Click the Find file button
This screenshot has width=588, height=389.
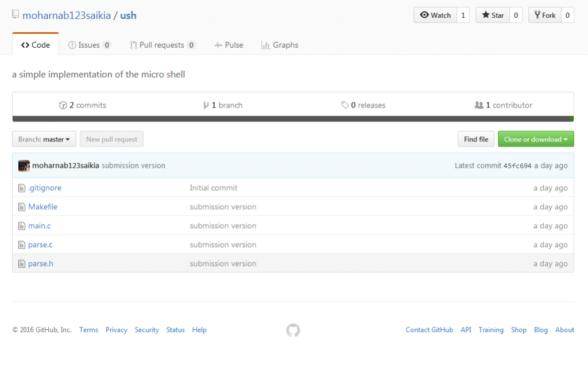[476, 139]
